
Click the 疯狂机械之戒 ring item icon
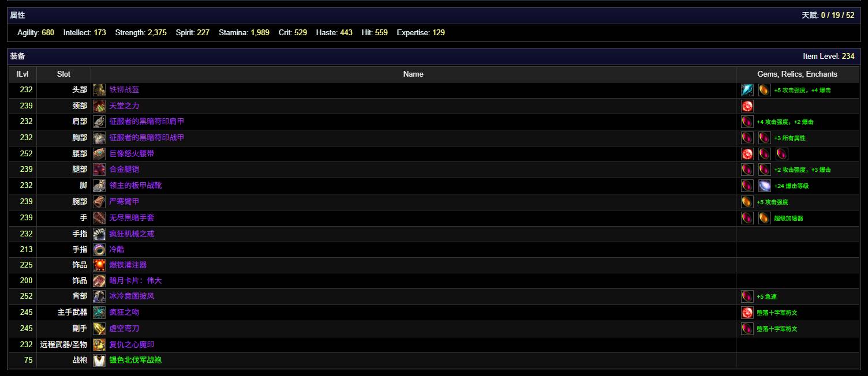pos(99,234)
